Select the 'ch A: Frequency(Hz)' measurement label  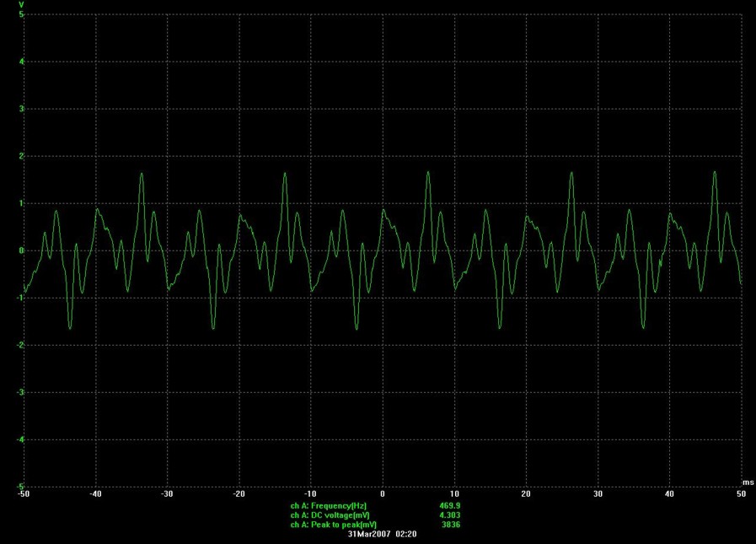329,506
